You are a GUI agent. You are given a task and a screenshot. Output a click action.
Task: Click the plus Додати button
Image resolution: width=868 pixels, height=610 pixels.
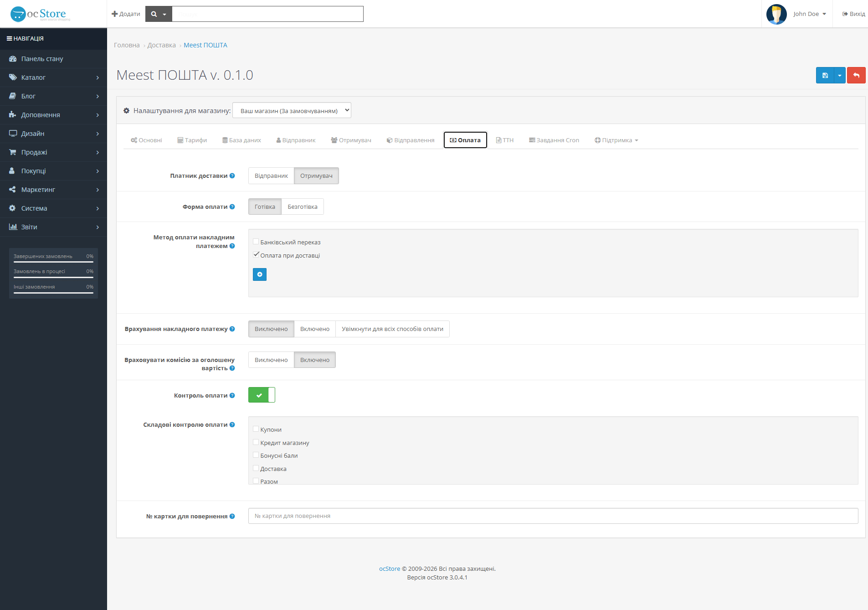pyautogui.click(x=126, y=14)
